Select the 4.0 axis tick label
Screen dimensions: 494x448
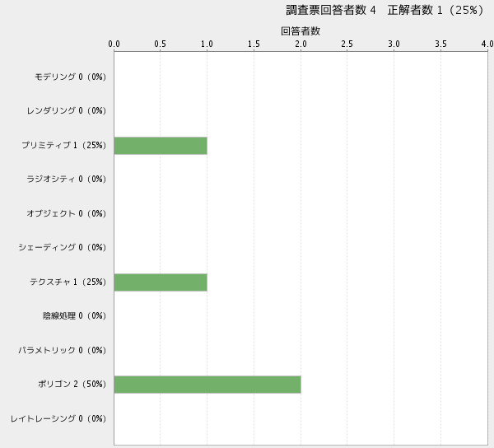click(x=487, y=44)
